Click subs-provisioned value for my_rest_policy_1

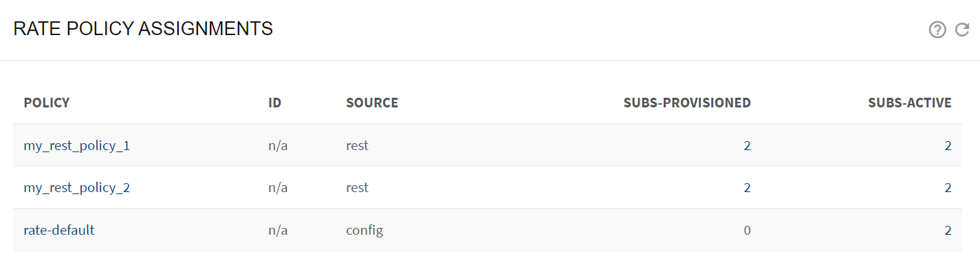coord(748,146)
